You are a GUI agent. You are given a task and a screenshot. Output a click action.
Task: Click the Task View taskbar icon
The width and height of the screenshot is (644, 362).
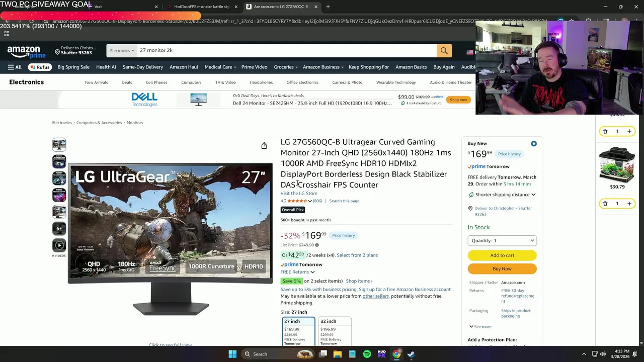click(323, 354)
